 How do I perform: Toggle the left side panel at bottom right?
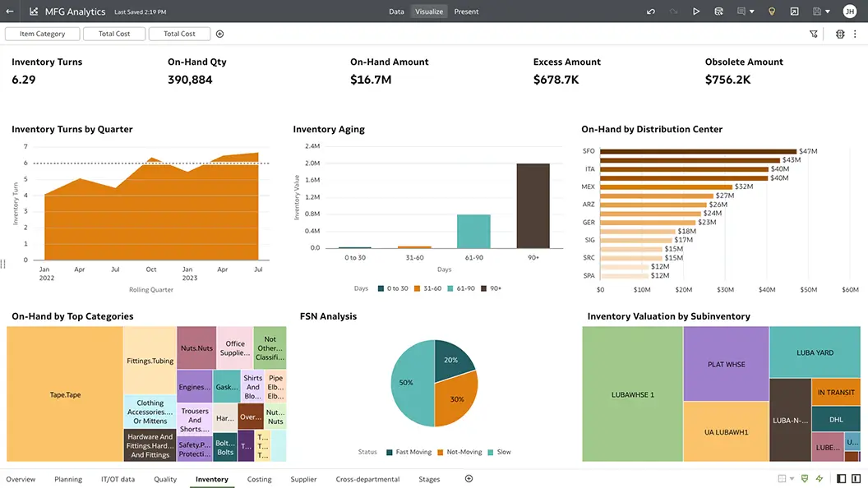[x=842, y=479]
